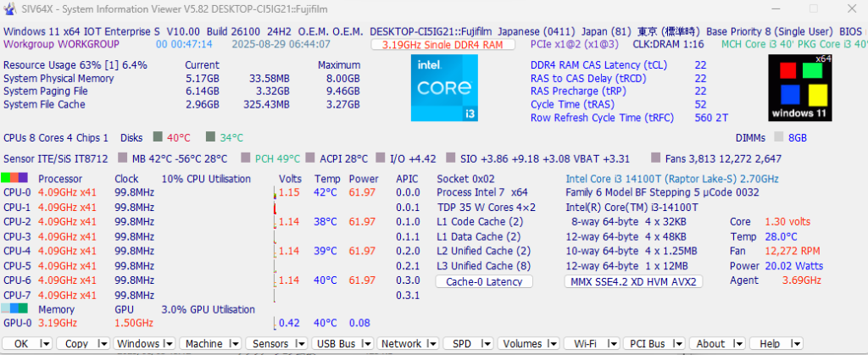Click the Workgroup WORKGROUP text
The height and width of the screenshot is (355, 868).
point(61,44)
